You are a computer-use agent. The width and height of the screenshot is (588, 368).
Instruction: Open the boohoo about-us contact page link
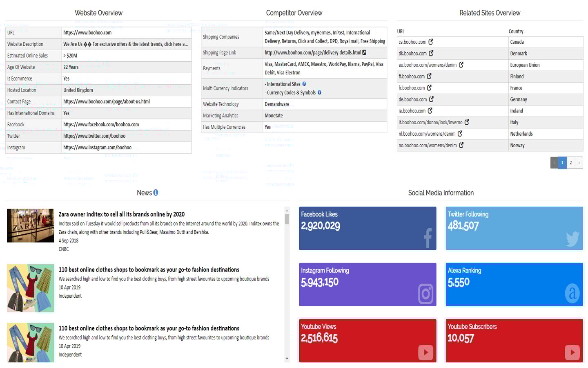[107, 101]
